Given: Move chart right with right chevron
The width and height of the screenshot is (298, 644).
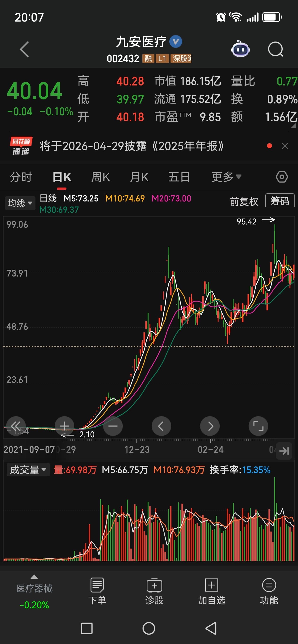Looking at the screenshot, I should (210, 426).
